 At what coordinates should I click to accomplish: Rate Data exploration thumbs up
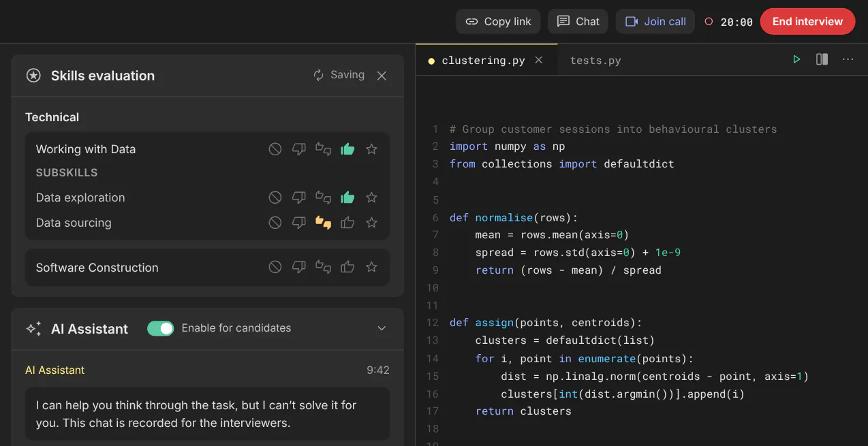tap(347, 197)
